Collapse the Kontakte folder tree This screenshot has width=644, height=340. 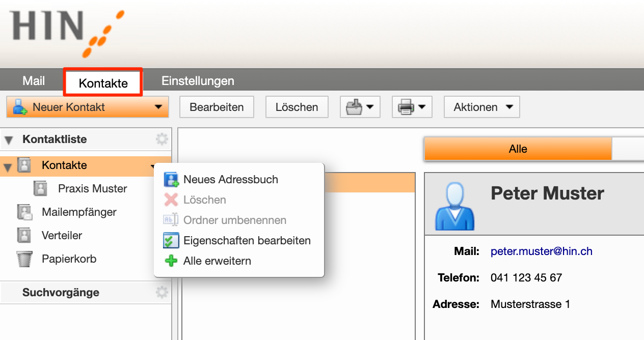point(8,166)
